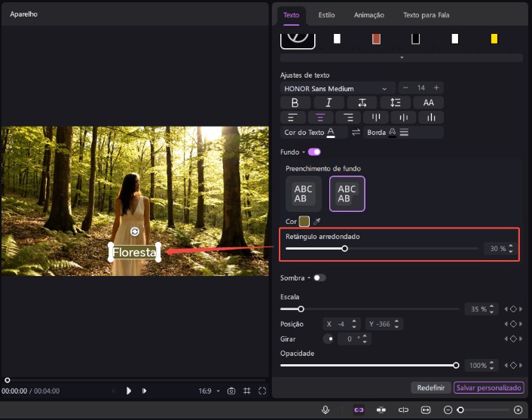Switch to the Animação tab
This screenshot has height=420, width=532.
click(x=369, y=15)
